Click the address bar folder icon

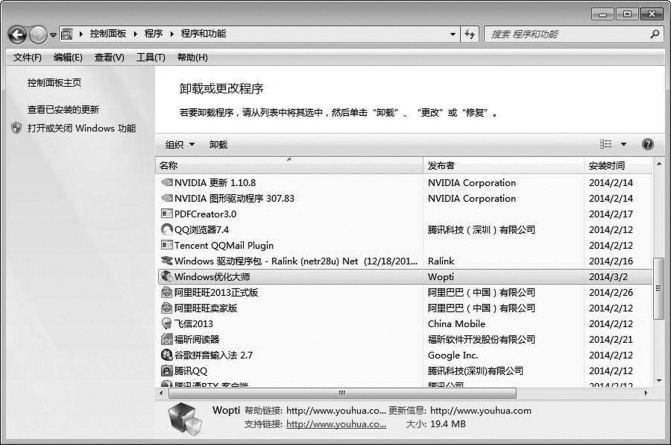67,34
